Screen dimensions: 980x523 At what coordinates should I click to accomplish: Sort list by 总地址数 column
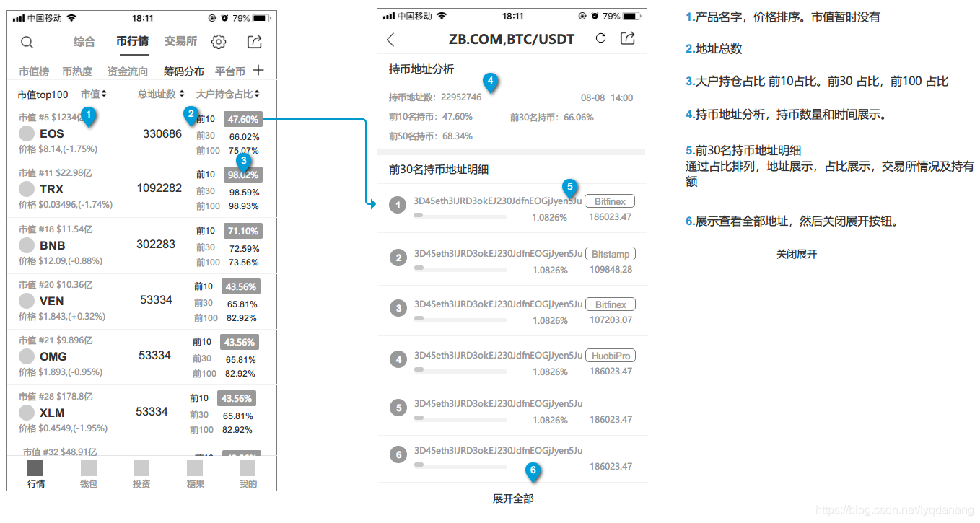(161, 94)
